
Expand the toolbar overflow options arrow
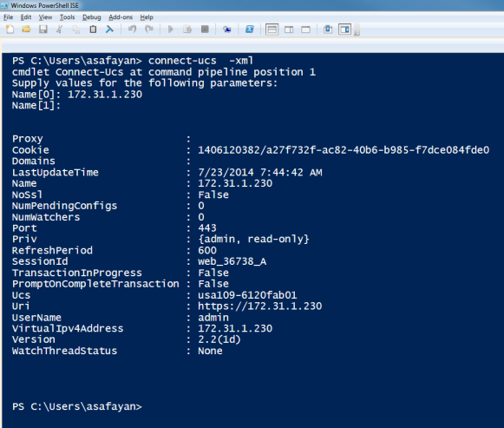pos(357,31)
